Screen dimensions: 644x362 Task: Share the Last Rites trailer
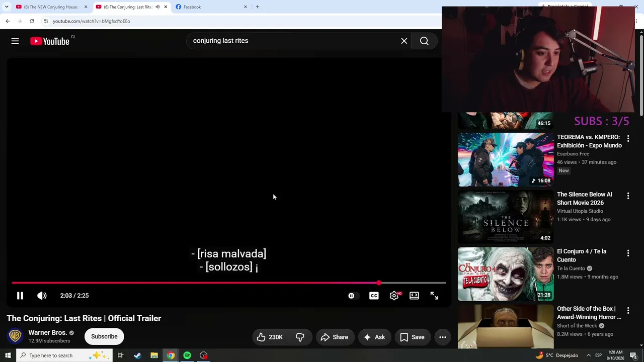coord(335,337)
